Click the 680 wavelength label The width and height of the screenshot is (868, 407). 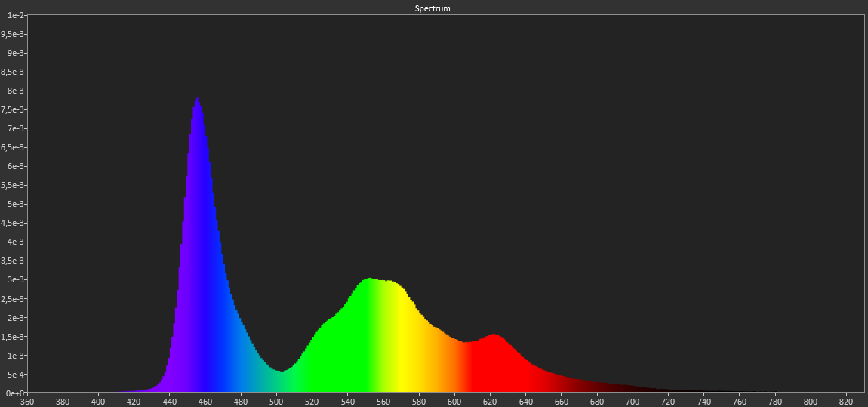(597, 401)
